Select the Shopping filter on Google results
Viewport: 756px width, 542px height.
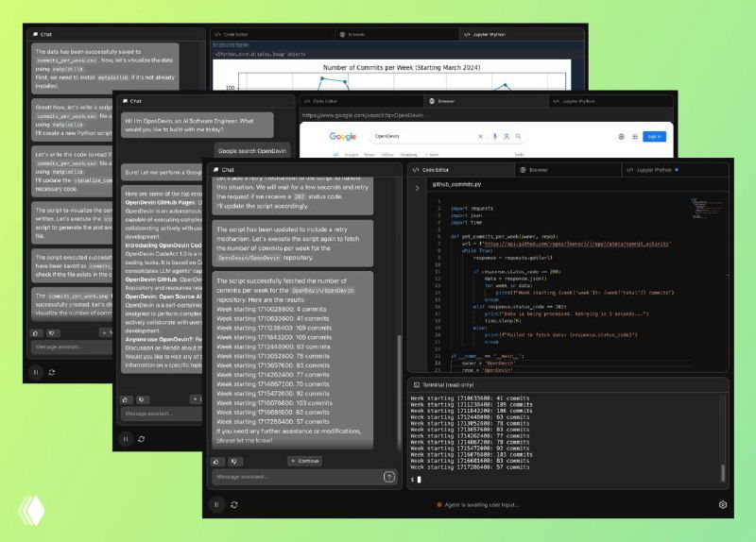408,155
